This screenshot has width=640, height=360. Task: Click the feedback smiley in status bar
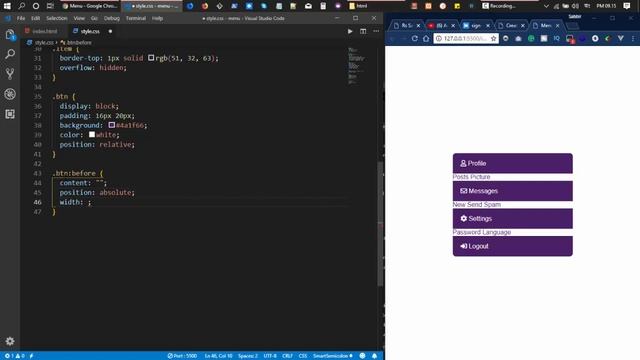coord(362,356)
